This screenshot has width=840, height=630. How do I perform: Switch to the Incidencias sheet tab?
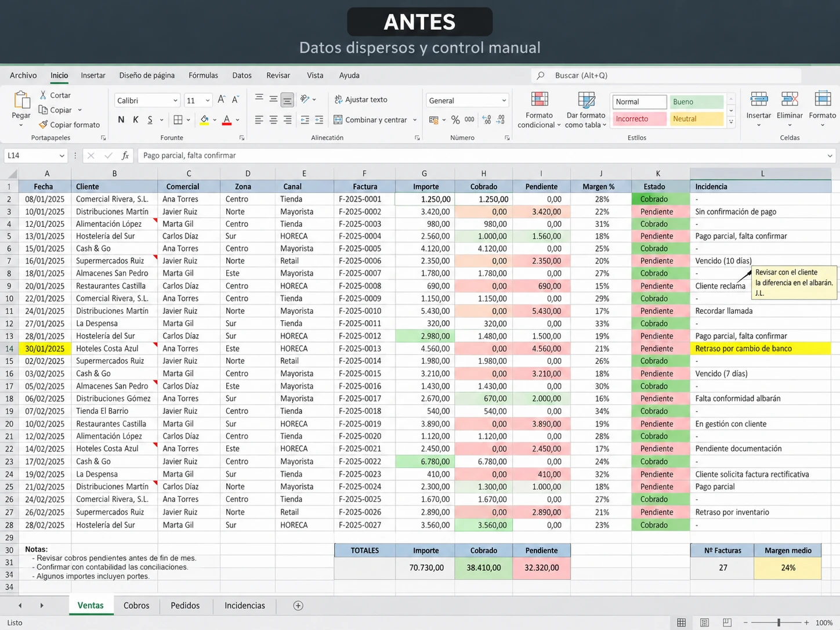pyautogui.click(x=245, y=606)
